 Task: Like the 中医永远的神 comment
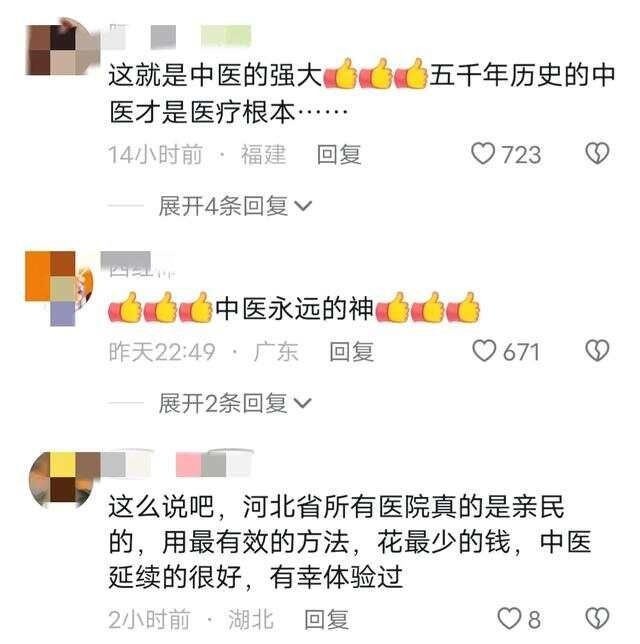tap(484, 351)
